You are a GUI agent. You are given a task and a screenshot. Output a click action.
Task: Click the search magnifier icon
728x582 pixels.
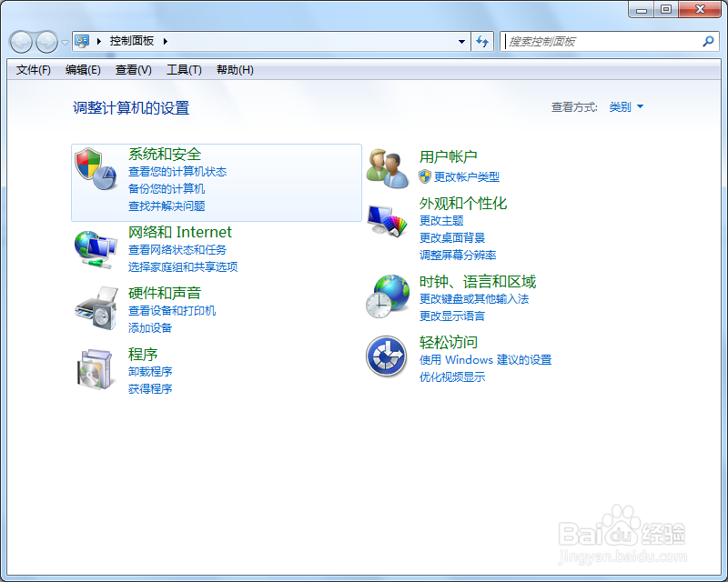point(707,41)
